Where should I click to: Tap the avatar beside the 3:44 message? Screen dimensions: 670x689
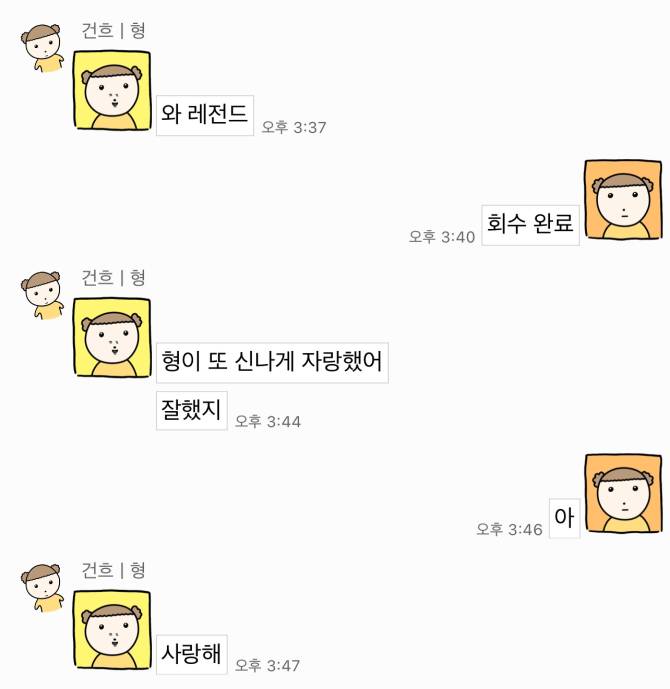pos(42,295)
